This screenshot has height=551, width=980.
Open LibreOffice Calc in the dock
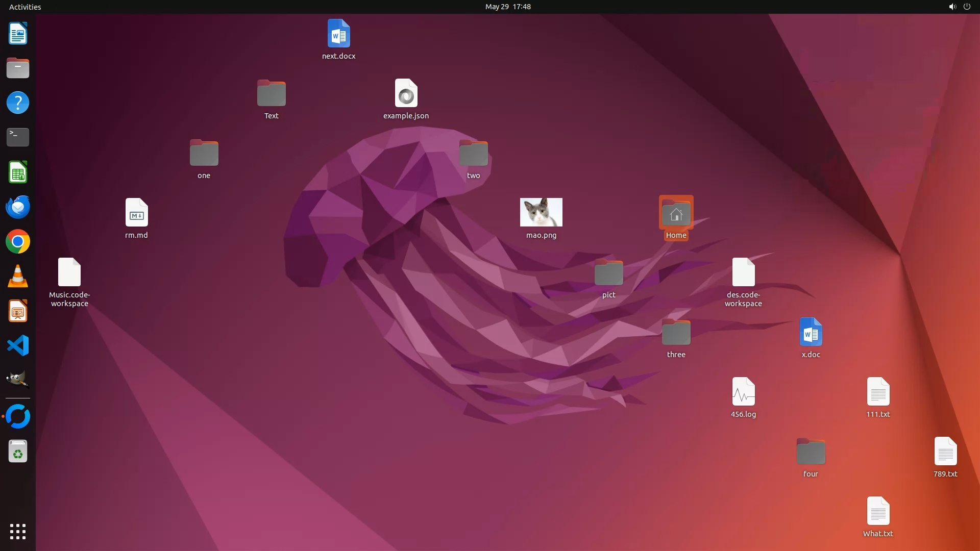18,172
